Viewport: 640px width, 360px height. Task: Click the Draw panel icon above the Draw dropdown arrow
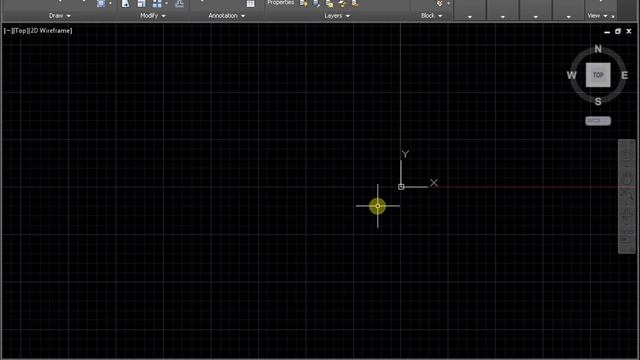101,4
